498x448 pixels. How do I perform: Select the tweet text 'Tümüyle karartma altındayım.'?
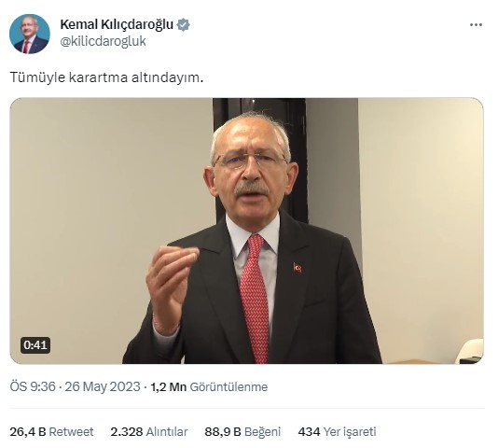click(106, 77)
